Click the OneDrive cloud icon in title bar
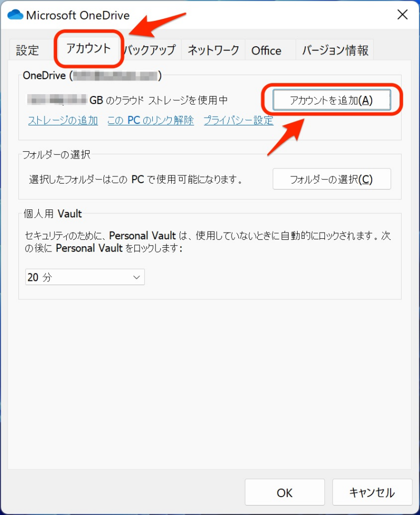The height and width of the screenshot is (515, 420). (x=15, y=15)
